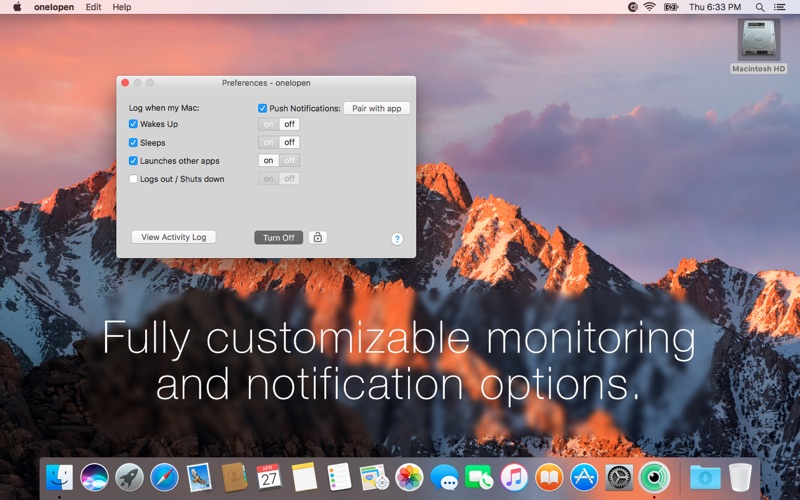This screenshot has height=500, width=800.
Task: Set Sleeps notification to on
Action: click(x=268, y=142)
